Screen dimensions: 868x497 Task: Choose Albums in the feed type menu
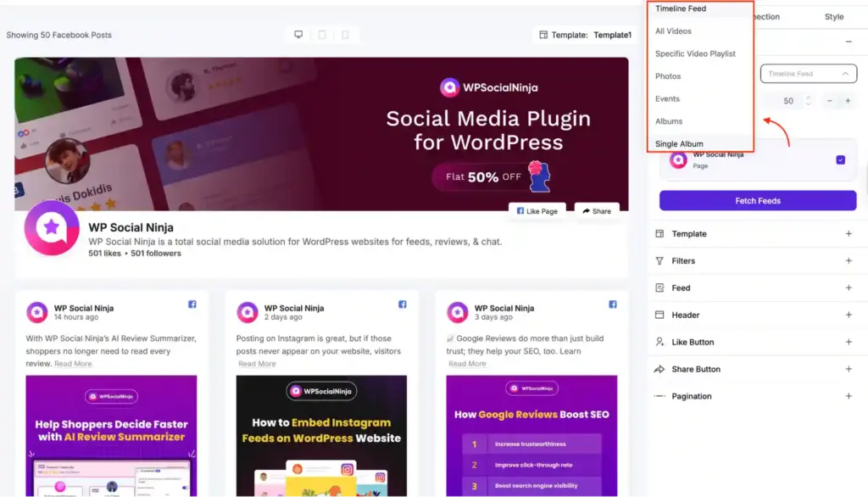click(669, 120)
